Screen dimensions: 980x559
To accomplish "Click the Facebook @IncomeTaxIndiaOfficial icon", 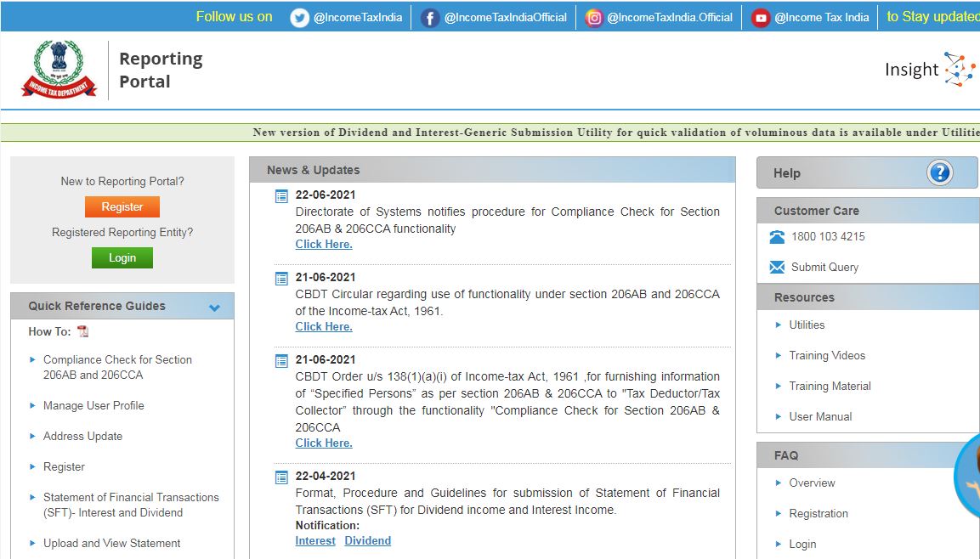I will pos(429,16).
